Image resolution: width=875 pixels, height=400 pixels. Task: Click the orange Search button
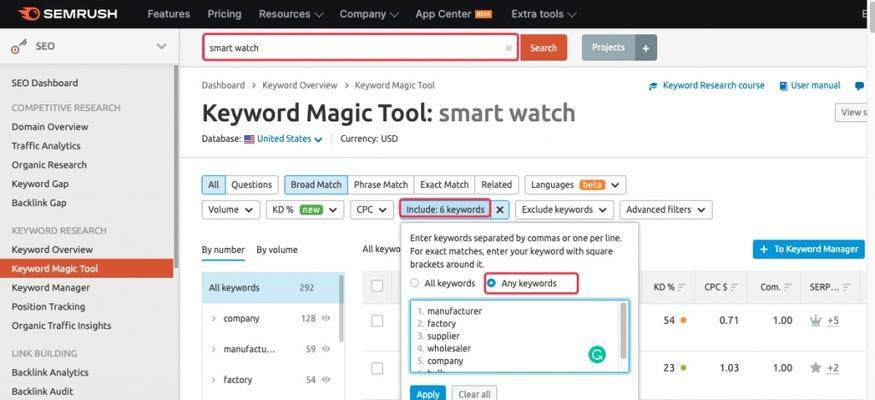pyautogui.click(x=544, y=48)
